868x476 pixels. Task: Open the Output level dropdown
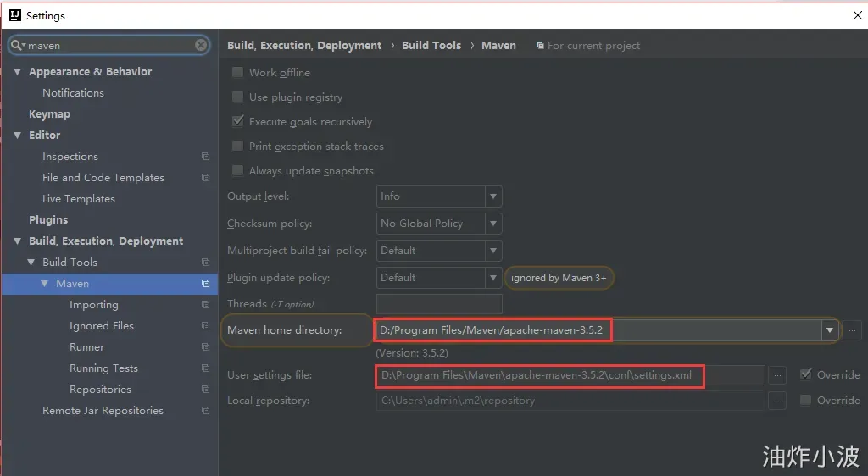coord(439,196)
